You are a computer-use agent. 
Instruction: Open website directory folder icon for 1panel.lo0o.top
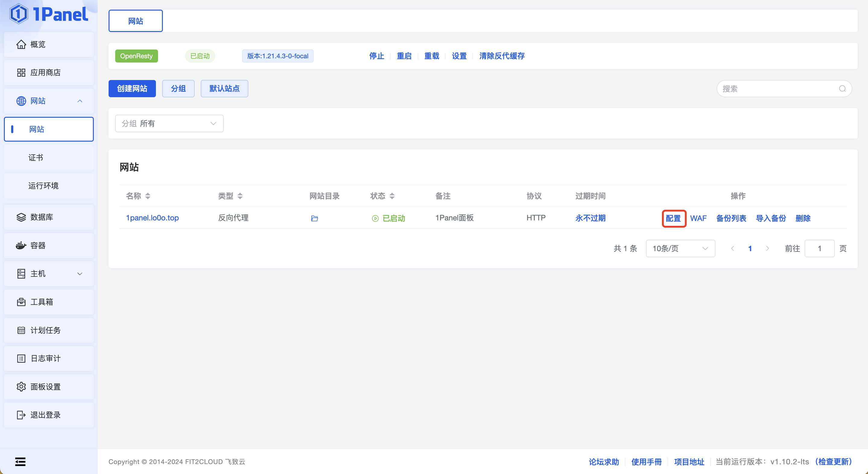(314, 218)
